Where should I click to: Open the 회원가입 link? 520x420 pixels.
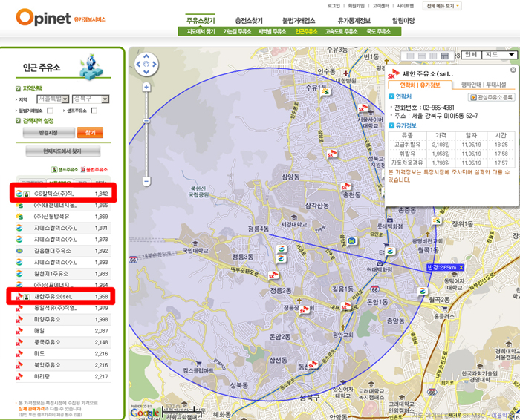pyautogui.click(x=356, y=6)
